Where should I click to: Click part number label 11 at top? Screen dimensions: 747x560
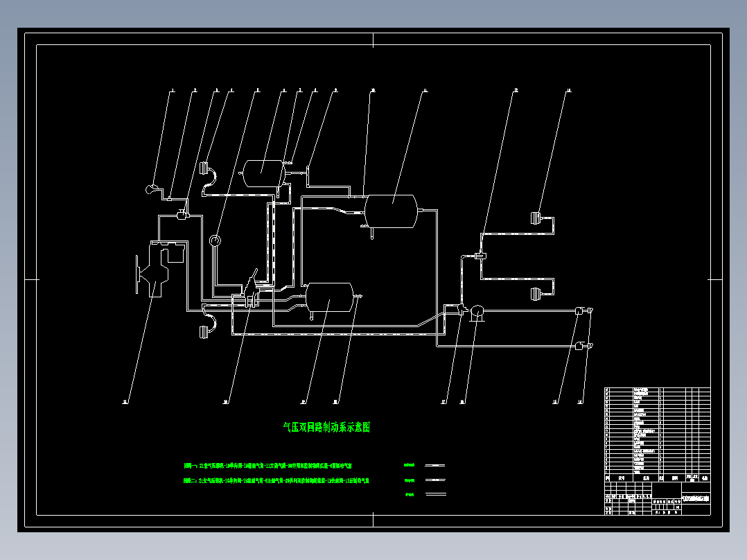(425, 90)
